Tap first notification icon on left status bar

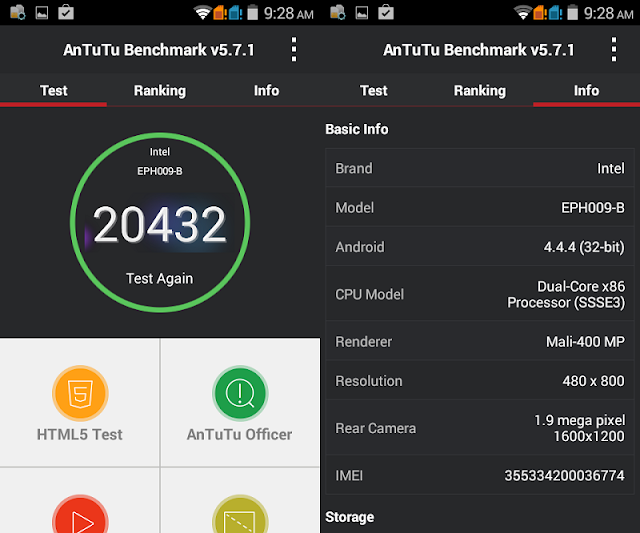coord(18,12)
